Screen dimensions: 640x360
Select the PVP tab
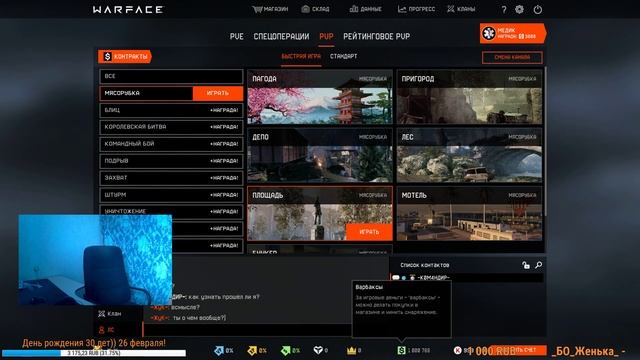click(x=326, y=36)
